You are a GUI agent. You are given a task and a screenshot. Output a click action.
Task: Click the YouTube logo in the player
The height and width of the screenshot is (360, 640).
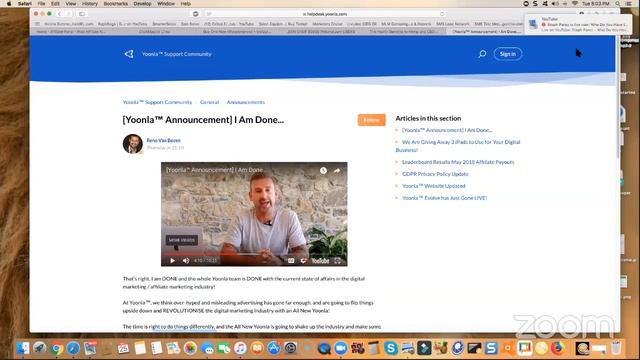(320, 260)
